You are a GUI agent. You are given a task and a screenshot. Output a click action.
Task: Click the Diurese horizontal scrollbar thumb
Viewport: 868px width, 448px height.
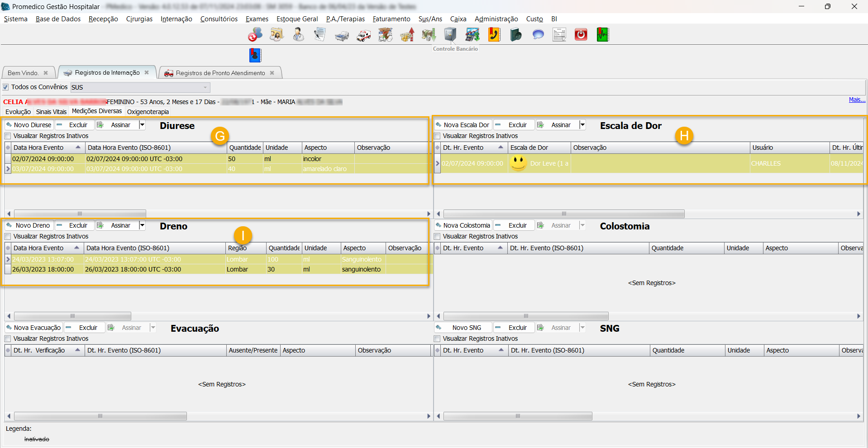pos(80,214)
